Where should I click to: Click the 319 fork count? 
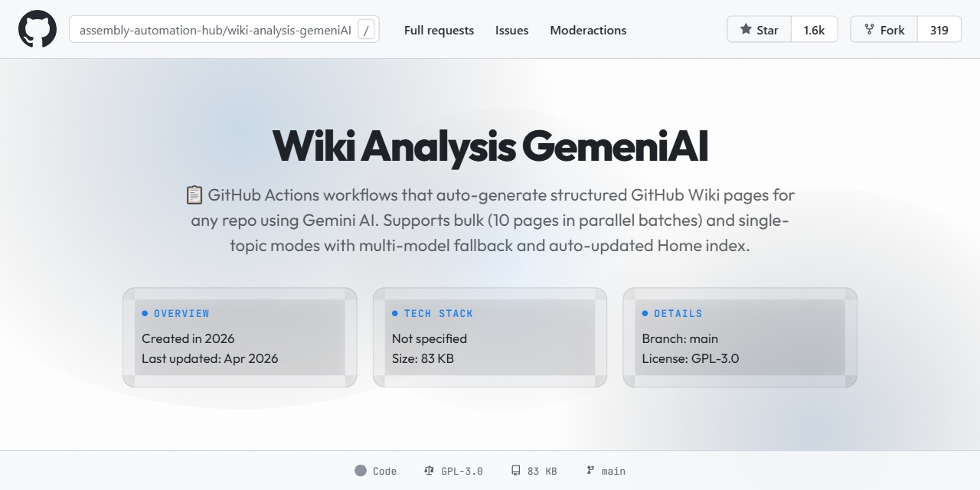click(x=939, y=29)
